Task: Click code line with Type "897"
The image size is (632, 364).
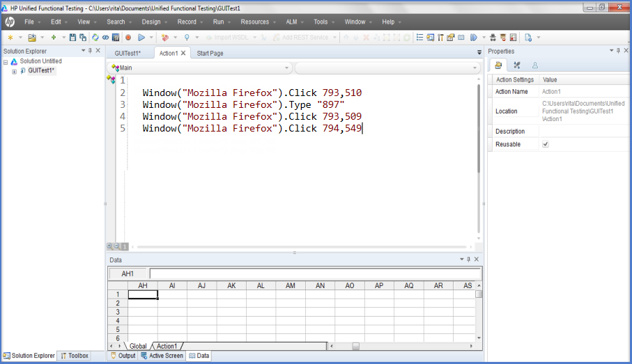Action: (243, 104)
